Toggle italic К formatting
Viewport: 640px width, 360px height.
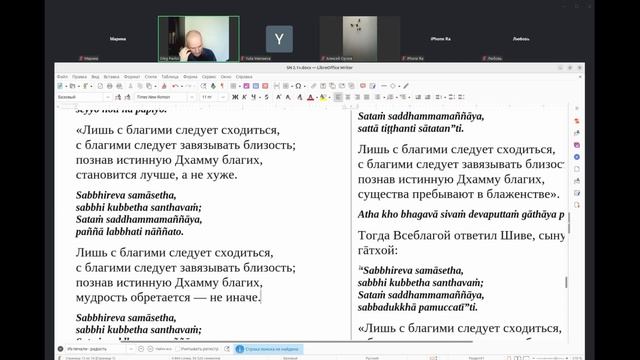click(244, 97)
